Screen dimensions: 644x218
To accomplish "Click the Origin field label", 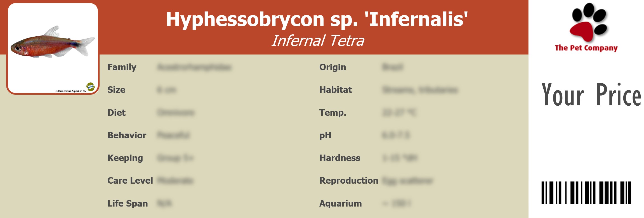I will point(332,67).
